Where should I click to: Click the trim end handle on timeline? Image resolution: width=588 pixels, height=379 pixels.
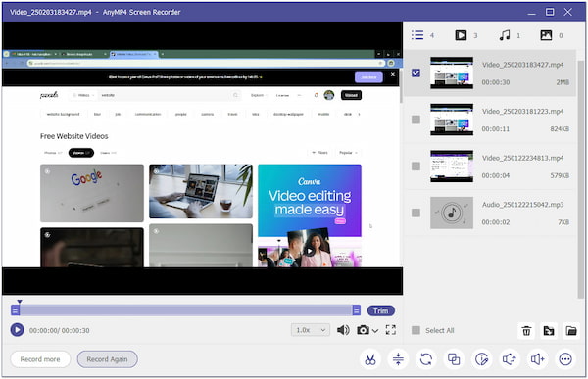click(x=357, y=310)
